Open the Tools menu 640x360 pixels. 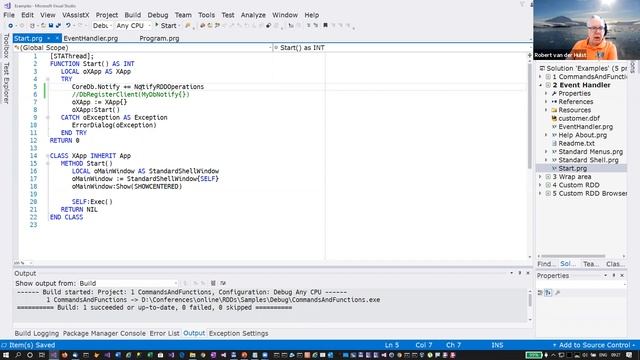point(206,15)
